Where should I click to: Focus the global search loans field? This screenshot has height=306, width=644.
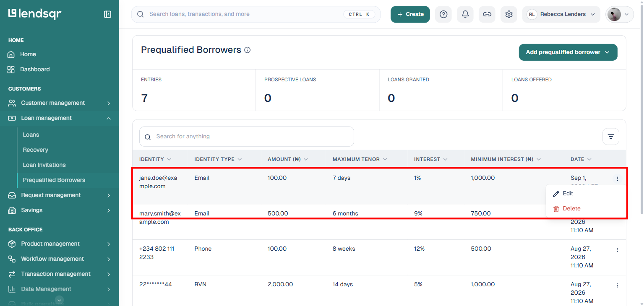click(256, 14)
